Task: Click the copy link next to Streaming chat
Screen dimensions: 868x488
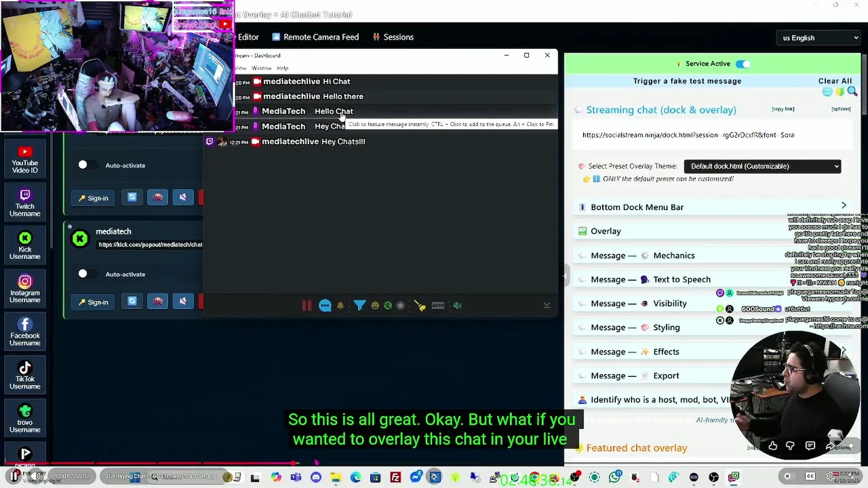Action: point(783,109)
